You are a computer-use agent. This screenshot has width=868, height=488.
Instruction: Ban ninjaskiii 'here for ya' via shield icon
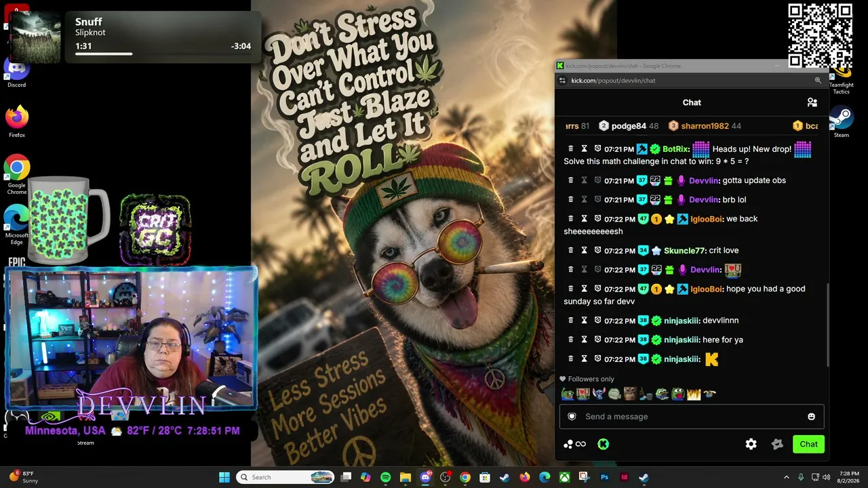[x=597, y=339]
